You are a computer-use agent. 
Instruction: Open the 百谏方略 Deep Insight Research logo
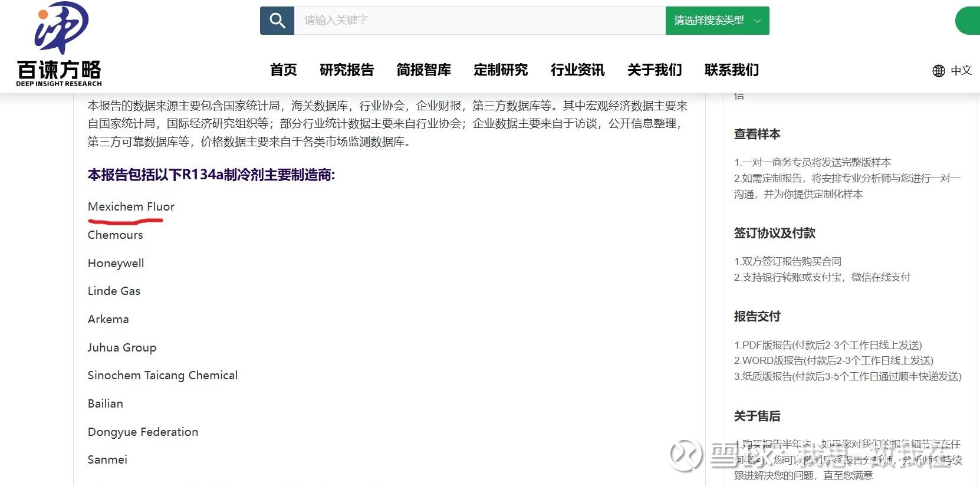click(59, 45)
